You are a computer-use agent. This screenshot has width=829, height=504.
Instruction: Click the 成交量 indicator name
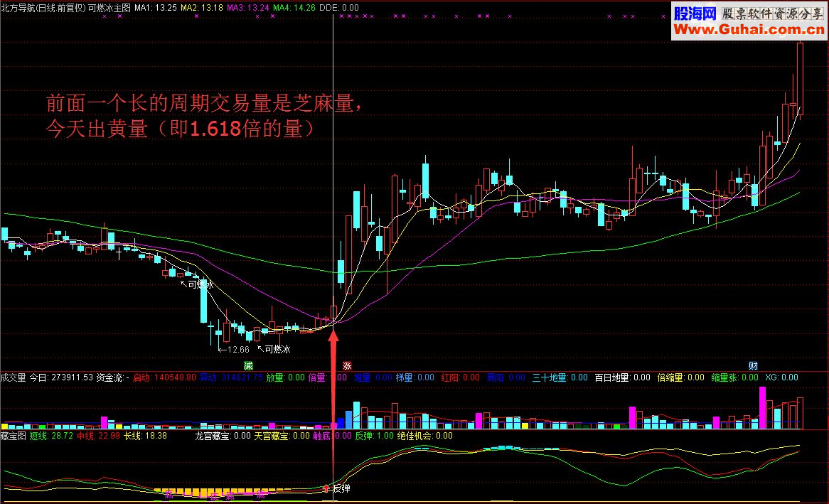point(14,377)
